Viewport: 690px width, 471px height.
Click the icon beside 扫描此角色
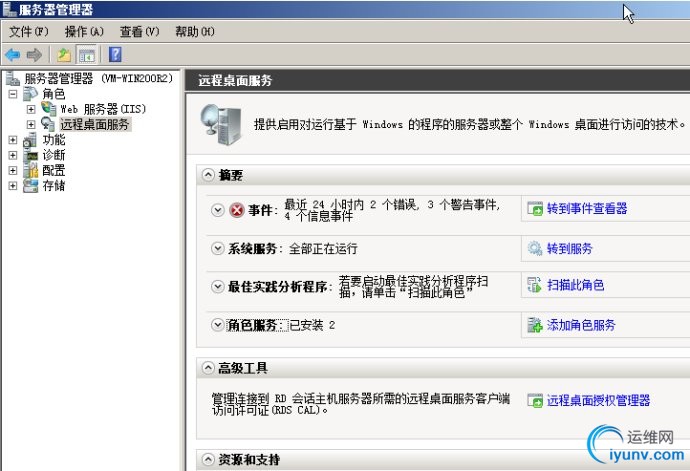[x=534, y=285]
